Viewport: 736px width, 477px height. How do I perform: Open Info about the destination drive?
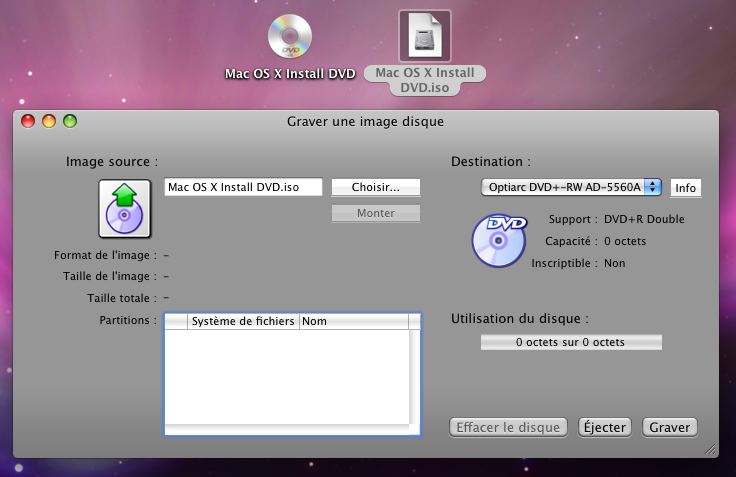point(685,188)
